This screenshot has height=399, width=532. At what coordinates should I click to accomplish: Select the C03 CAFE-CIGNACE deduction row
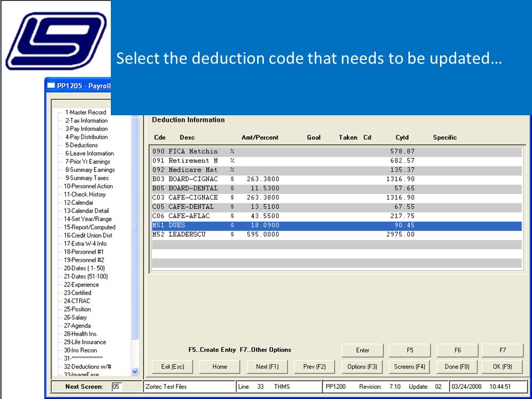click(336, 197)
